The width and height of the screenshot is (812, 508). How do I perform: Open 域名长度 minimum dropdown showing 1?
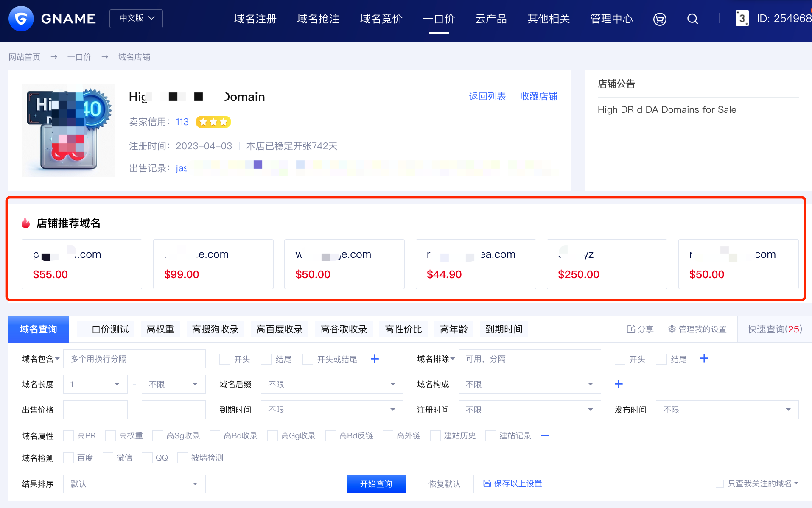[95, 384]
